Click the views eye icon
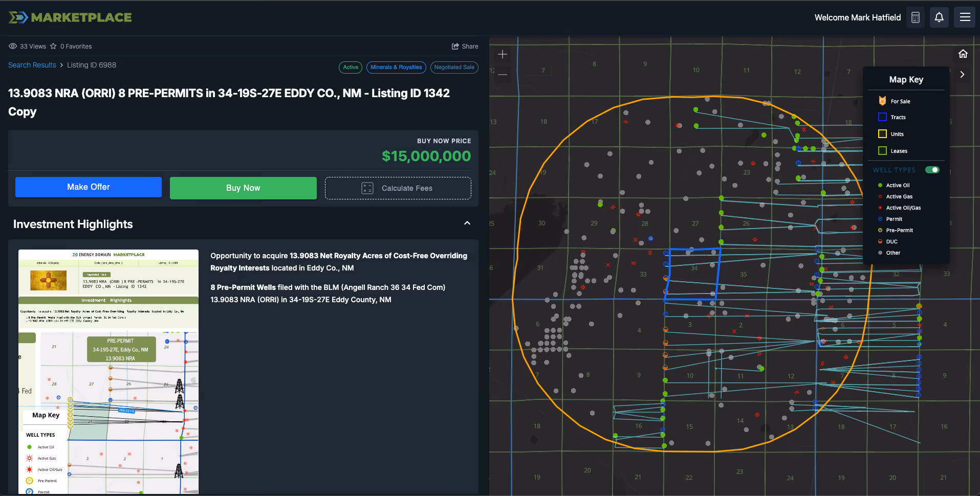Viewport: 980px width, 496px height. 13,46
